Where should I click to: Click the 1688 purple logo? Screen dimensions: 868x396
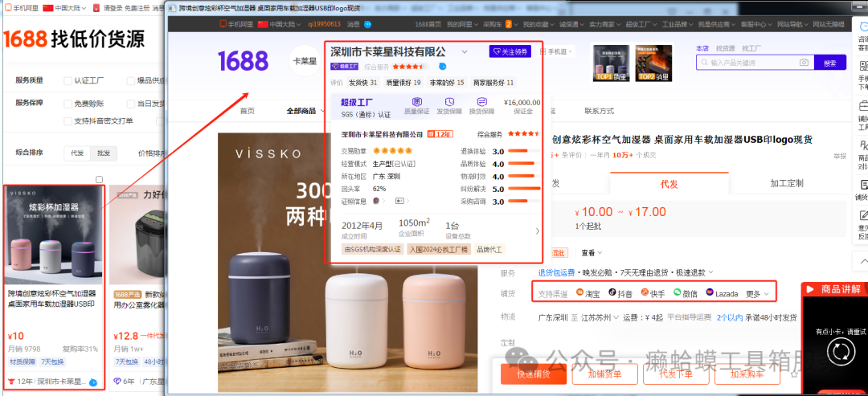[243, 61]
